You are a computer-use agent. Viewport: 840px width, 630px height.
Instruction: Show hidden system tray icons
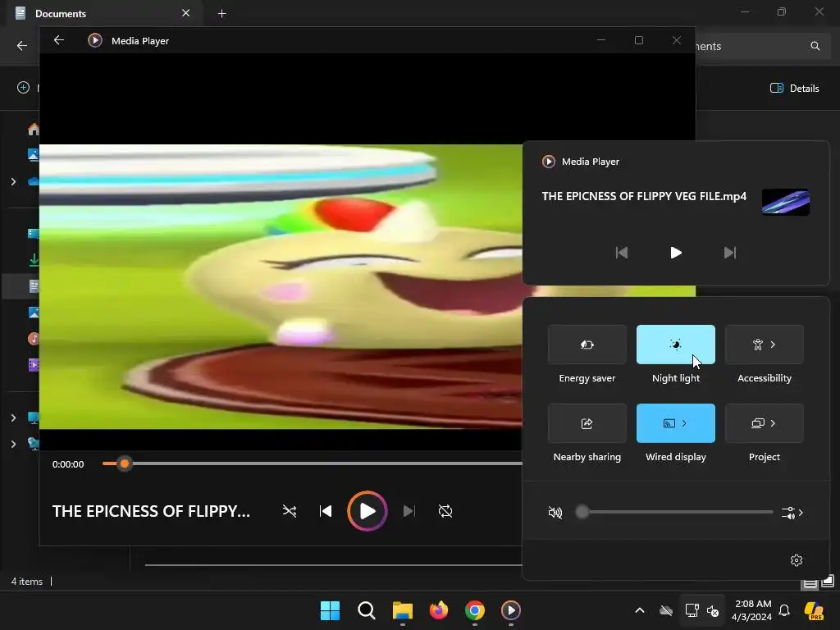(x=640, y=610)
